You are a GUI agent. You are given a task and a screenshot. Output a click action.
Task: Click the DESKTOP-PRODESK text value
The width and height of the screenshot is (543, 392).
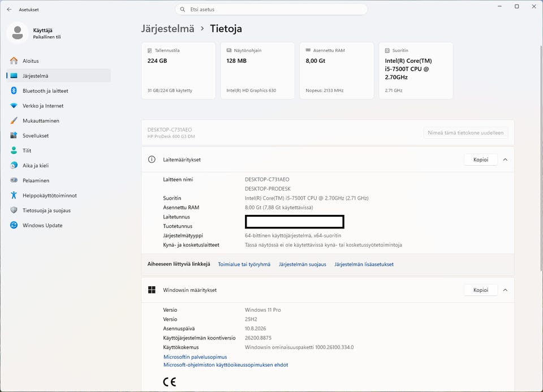click(268, 189)
